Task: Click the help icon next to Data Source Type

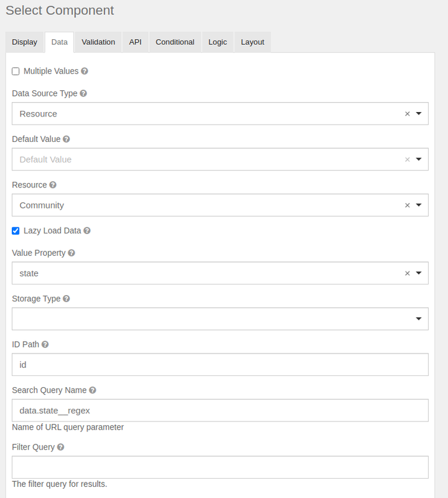Action: click(x=83, y=93)
